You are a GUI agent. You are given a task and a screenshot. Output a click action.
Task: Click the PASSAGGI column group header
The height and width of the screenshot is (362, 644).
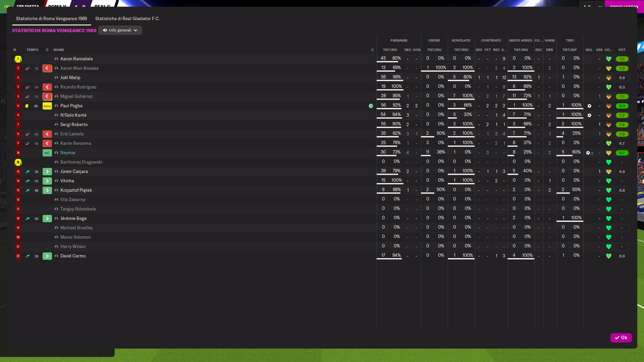(399, 40)
